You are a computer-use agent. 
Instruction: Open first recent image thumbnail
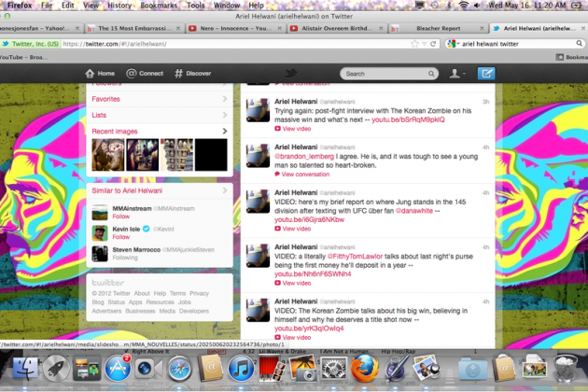click(108, 155)
